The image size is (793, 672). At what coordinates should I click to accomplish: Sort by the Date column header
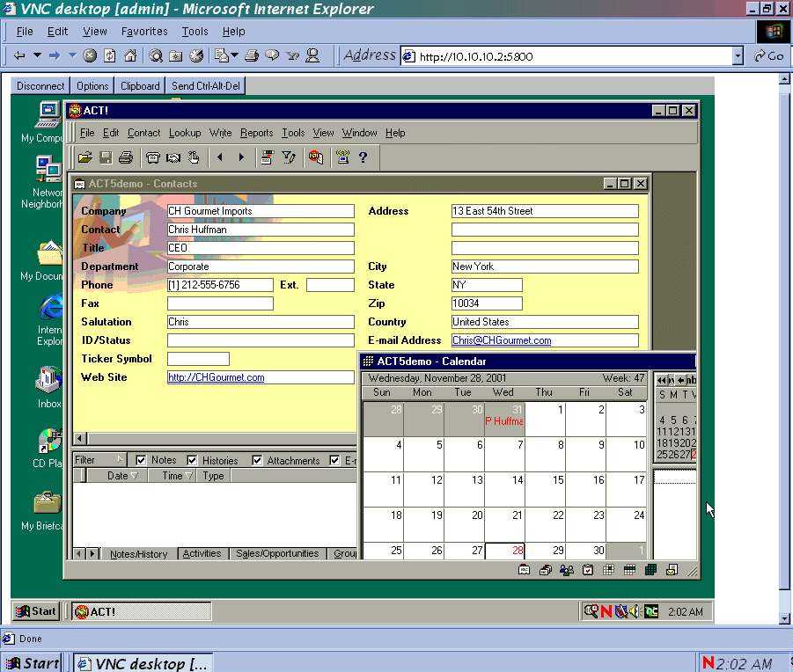click(x=117, y=476)
